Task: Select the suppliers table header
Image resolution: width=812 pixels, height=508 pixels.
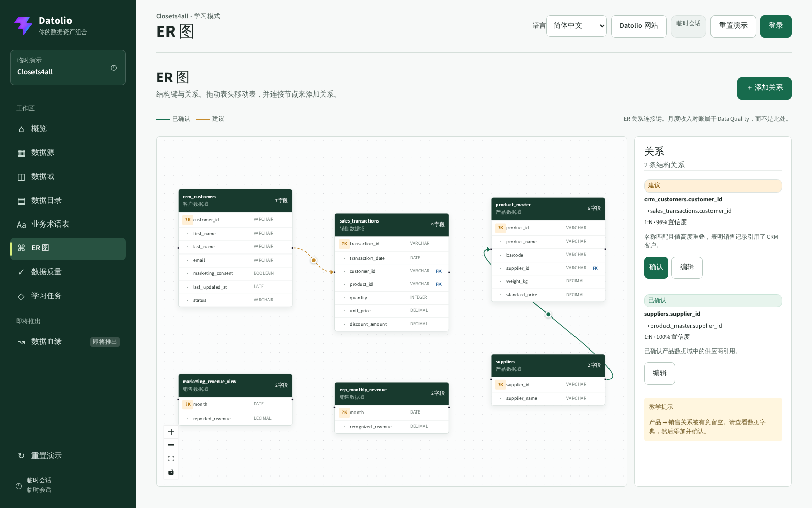Action: tap(548, 366)
